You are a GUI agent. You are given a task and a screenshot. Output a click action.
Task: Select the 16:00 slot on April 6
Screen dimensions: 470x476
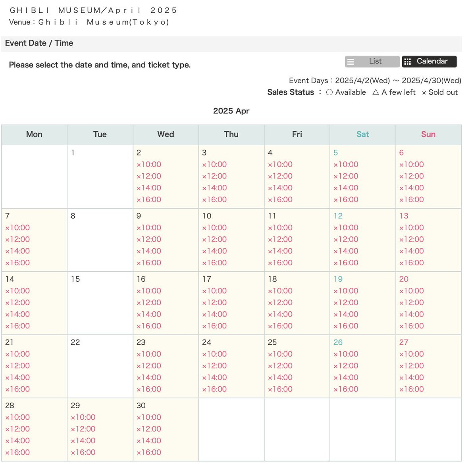(x=411, y=200)
